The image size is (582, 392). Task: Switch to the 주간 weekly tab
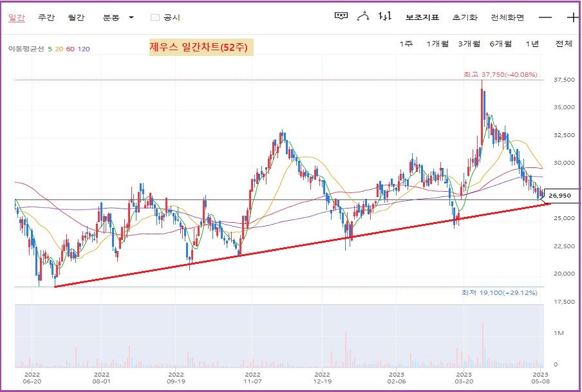[46, 17]
